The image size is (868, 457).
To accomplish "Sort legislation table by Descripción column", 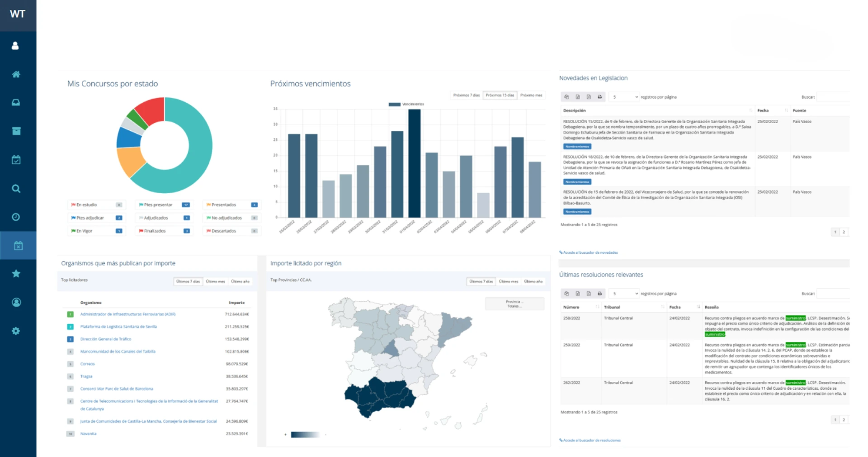I will coord(658,111).
